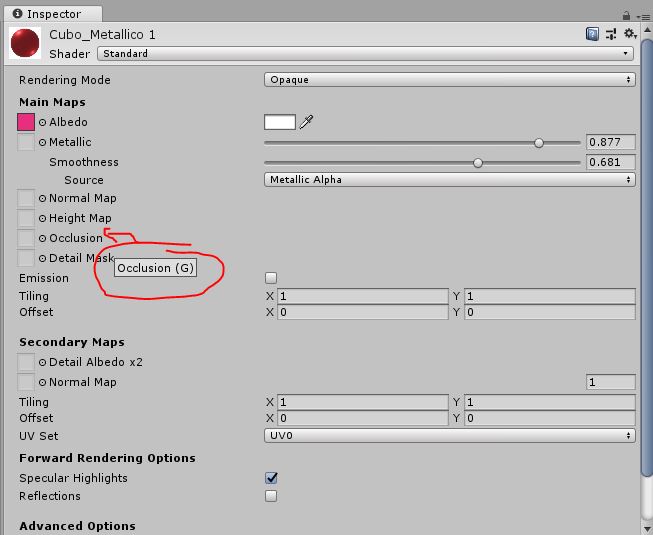
Task: Open the main Normal Map texture picker circle
Action: (42, 199)
